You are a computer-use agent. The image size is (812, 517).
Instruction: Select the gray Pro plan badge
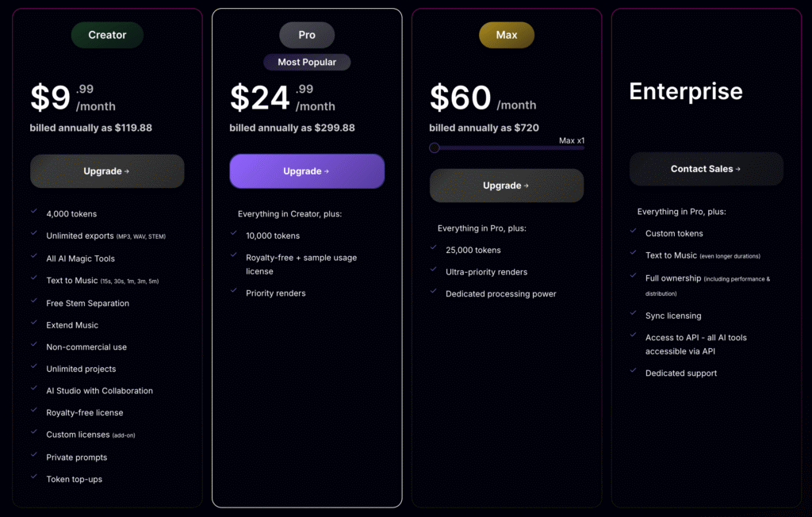coord(307,35)
